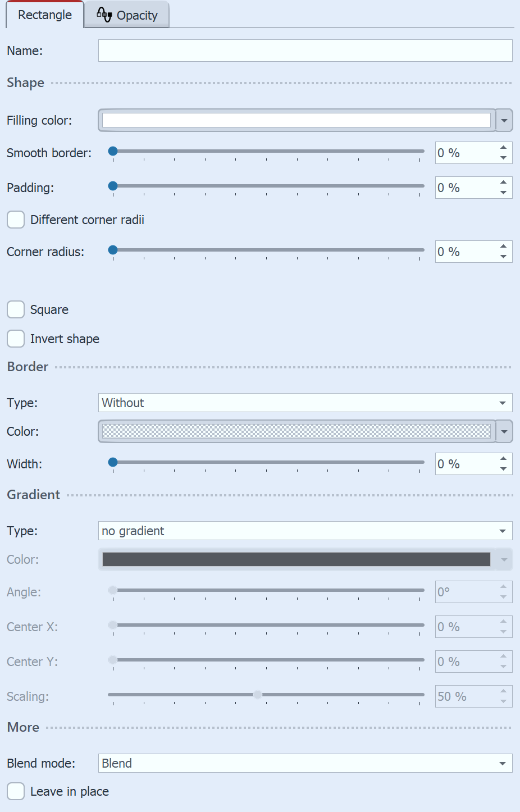
Task: Enable the Different corner radii checkbox
Action: coord(16,220)
